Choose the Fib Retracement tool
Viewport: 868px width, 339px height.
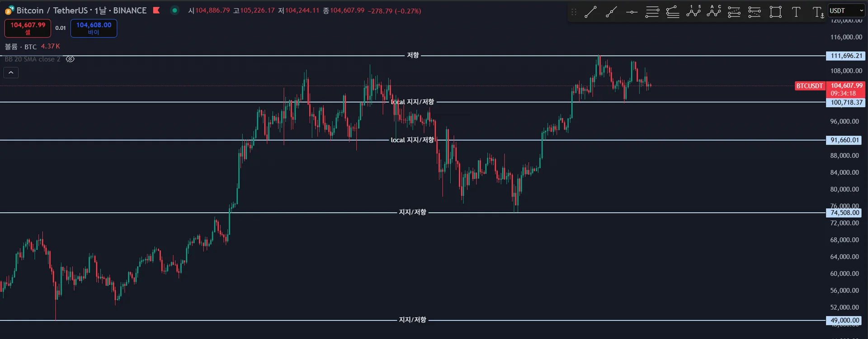coord(652,12)
